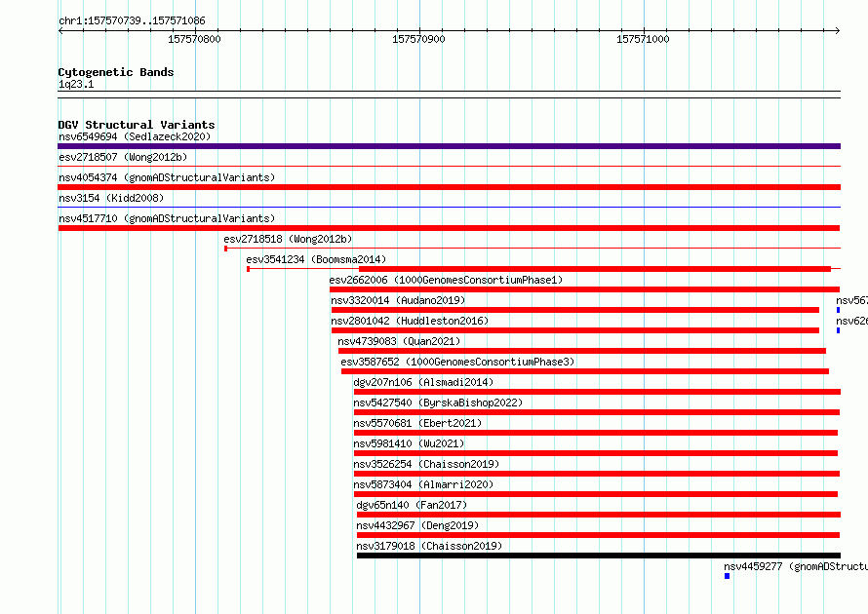The height and width of the screenshot is (614, 868).
Task: Open the nsv5873404 (Almarri2020) label
Action: (x=423, y=484)
